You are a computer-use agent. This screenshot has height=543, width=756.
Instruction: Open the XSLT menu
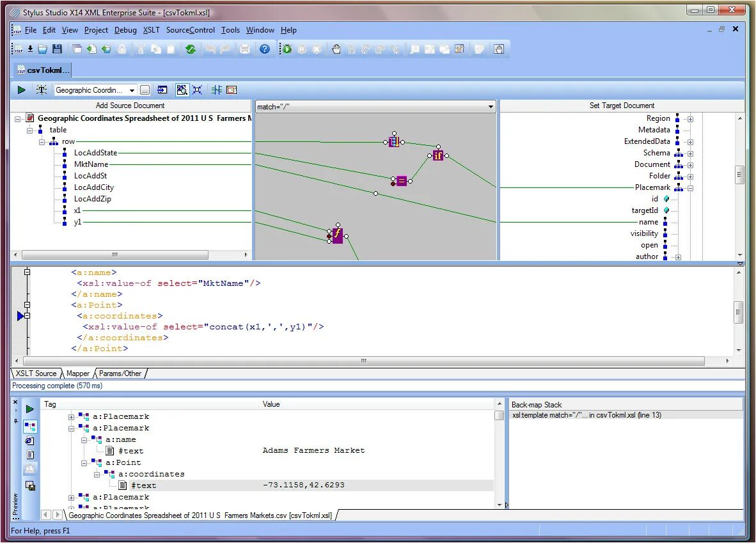[x=152, y=30]
